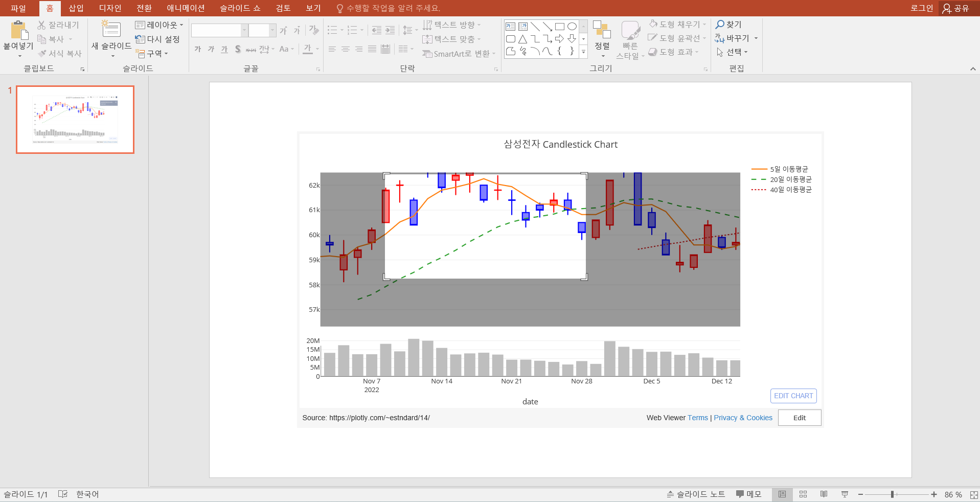Click the Cut (잘라내기) scissors icon
The height and width of the screenshot is (502, 980).
pos(41,25)
